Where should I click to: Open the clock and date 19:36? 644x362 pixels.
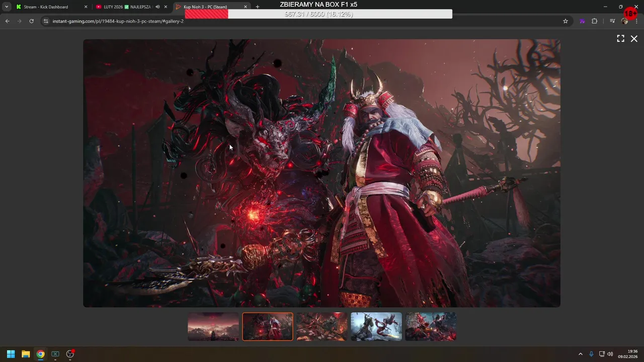628,354
